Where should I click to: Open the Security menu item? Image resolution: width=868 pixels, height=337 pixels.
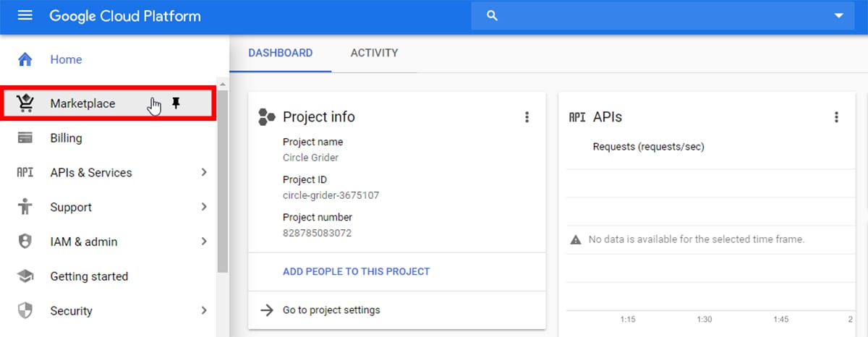(x=71, y=311)
